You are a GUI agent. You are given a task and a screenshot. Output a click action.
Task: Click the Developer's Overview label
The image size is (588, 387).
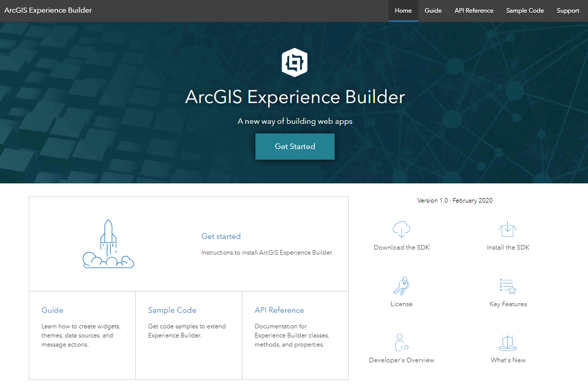pos(402,360)
